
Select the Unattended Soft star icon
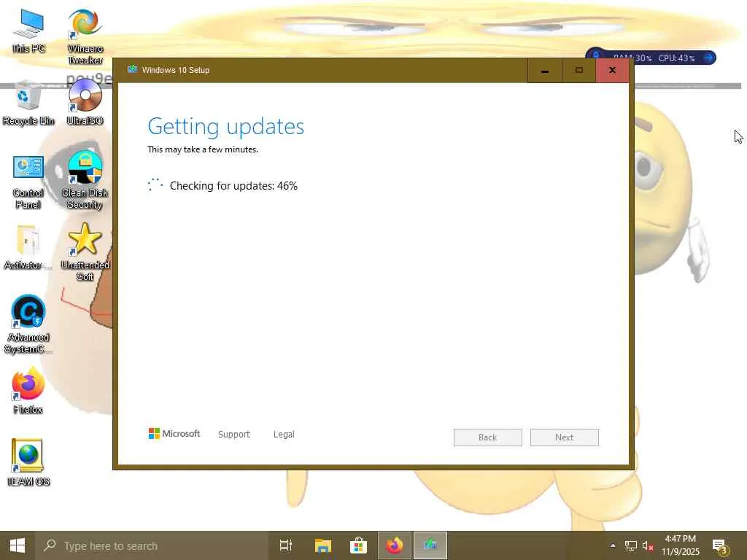tap(85, 252)
